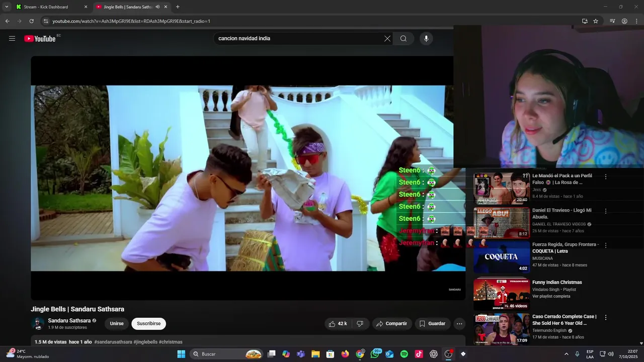This screenshot has width=644, height=362.
Task: Mute the Jingle Bells tab audio
Action: (x=157, y=7)
